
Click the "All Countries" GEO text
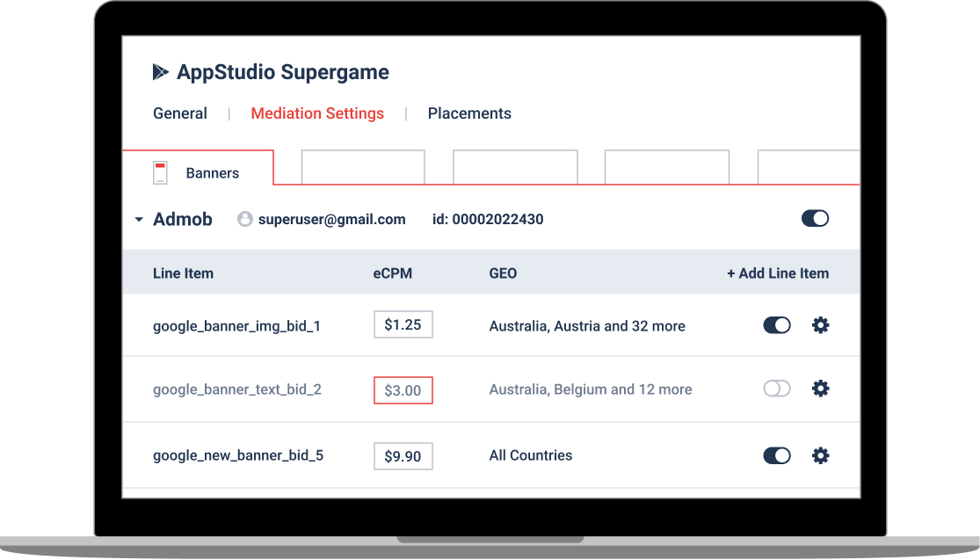[531, 455]
